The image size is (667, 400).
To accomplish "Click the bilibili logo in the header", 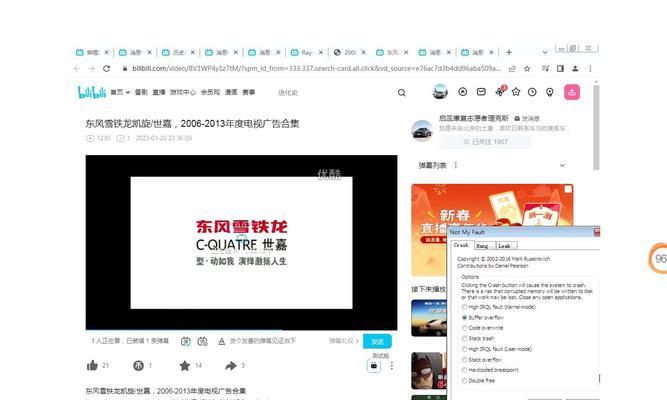I will [91, 92].
